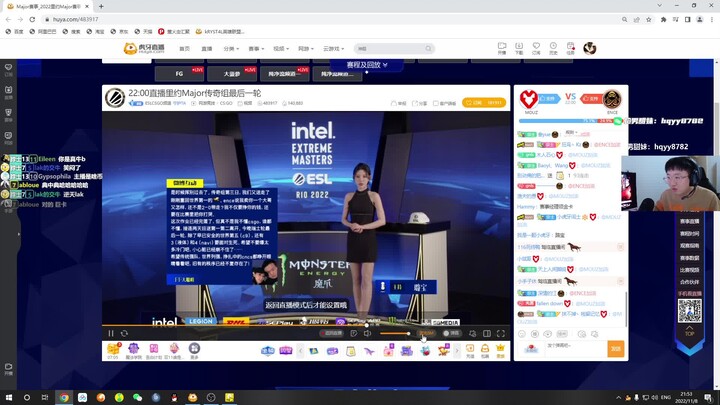Expand the 赛程及回放 schedule panel
This screenshot has width=720, height=405.
click(x=365, y=65)
